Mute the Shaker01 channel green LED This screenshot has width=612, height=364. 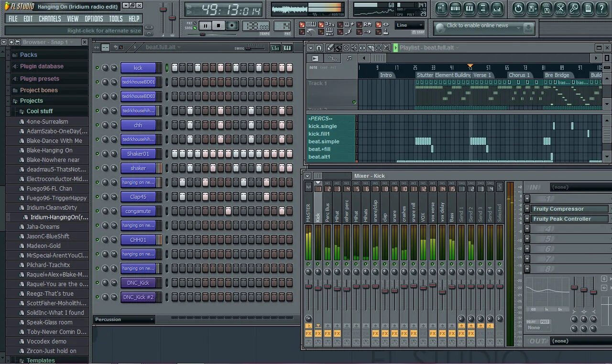(x=98, y=154)
